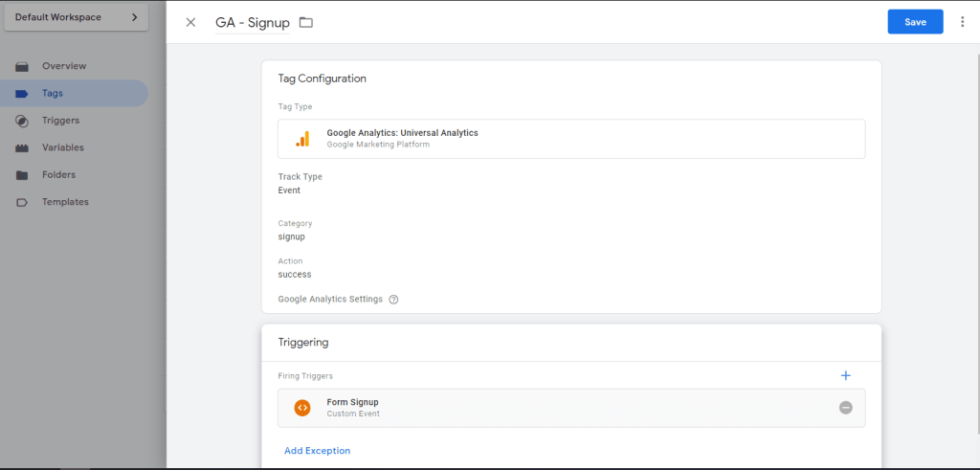Save the tag

[915, 22]
